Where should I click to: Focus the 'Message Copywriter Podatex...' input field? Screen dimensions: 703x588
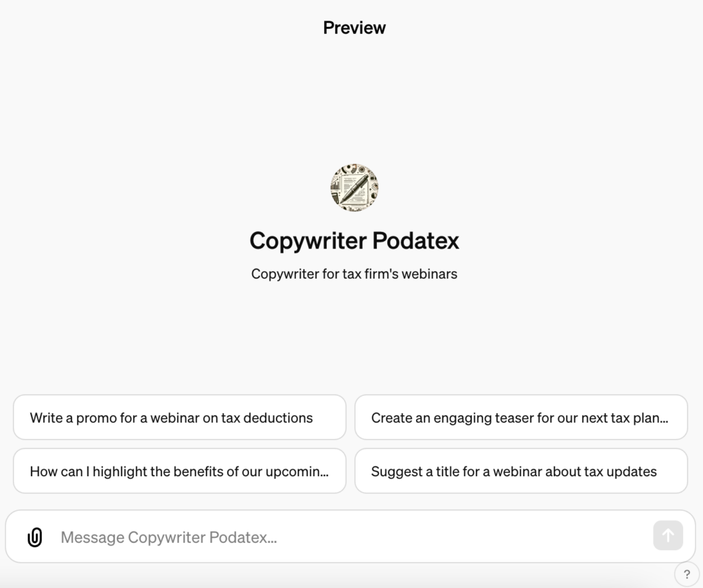pyautogui.click(x=343, y=537)
